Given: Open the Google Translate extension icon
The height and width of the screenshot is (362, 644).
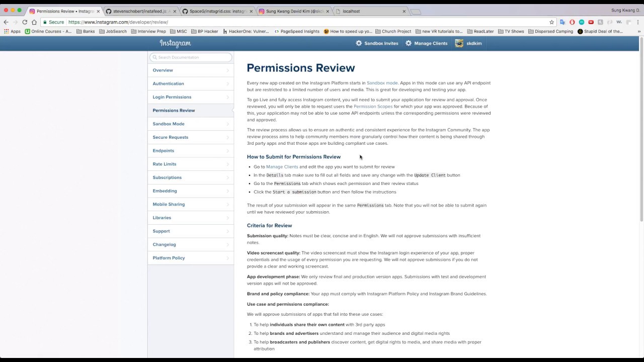Looking at the screenshot, I should [562, 22].
